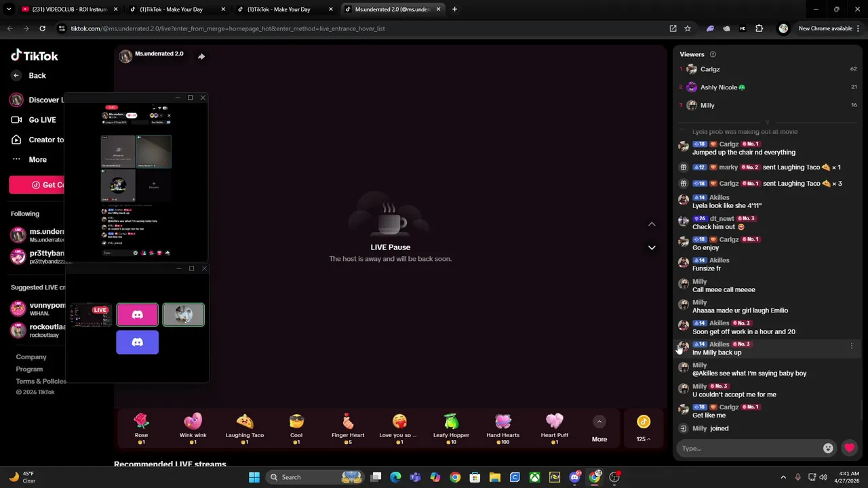This screenshot has height=488, width=868.
Task: Send the Rose gift
Action: click(141, 428)
